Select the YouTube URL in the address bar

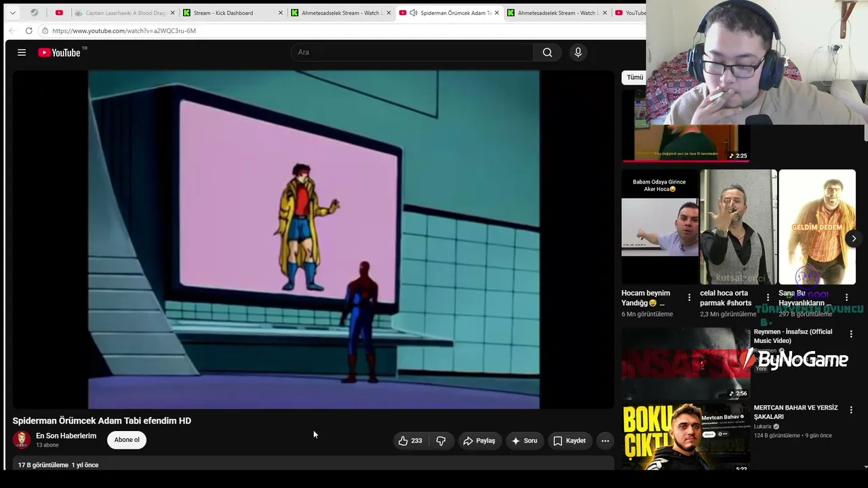pos(124,30)
